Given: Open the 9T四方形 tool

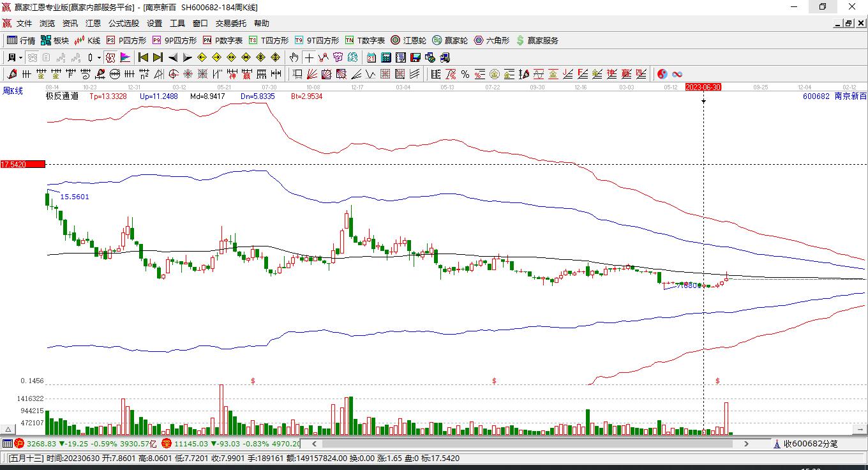Looking at the screenshot, I should coord(317,40).
